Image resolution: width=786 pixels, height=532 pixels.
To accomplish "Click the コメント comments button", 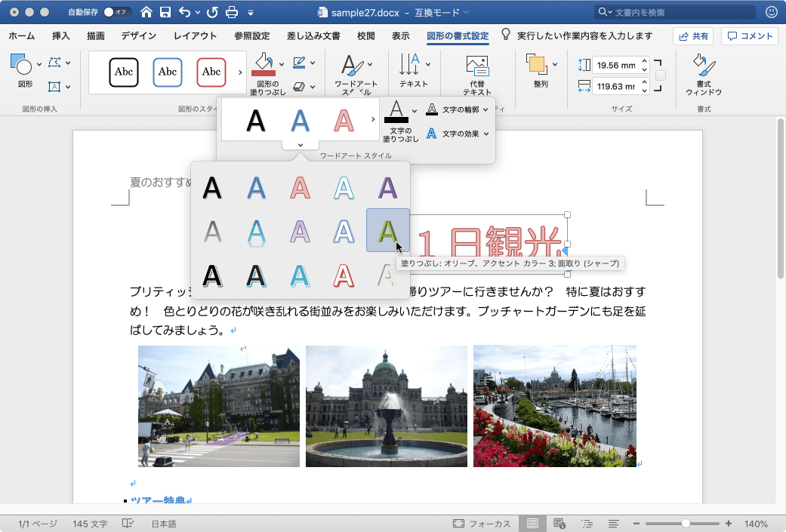I will click(749, 36).
